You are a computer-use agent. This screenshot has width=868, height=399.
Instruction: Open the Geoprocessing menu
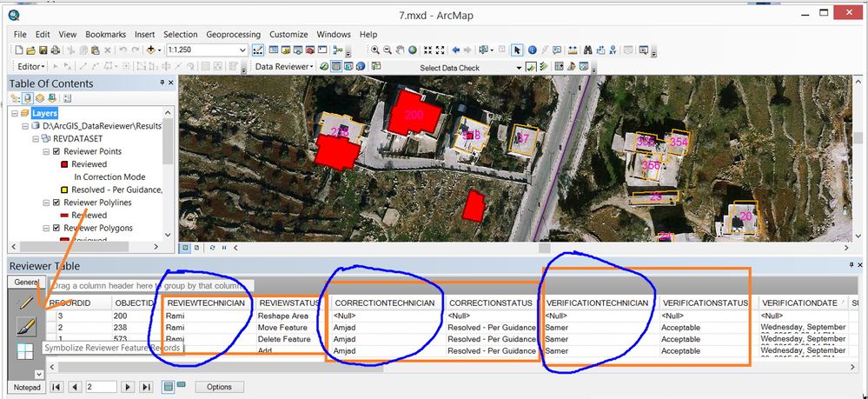tap(233, 34)
